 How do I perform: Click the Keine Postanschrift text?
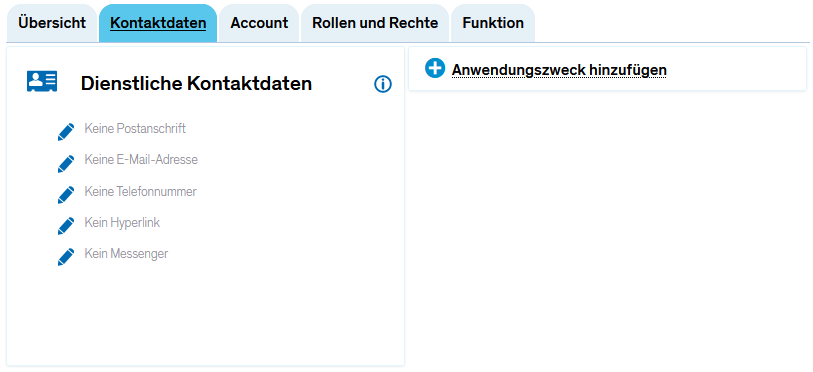tap(135, 128)
